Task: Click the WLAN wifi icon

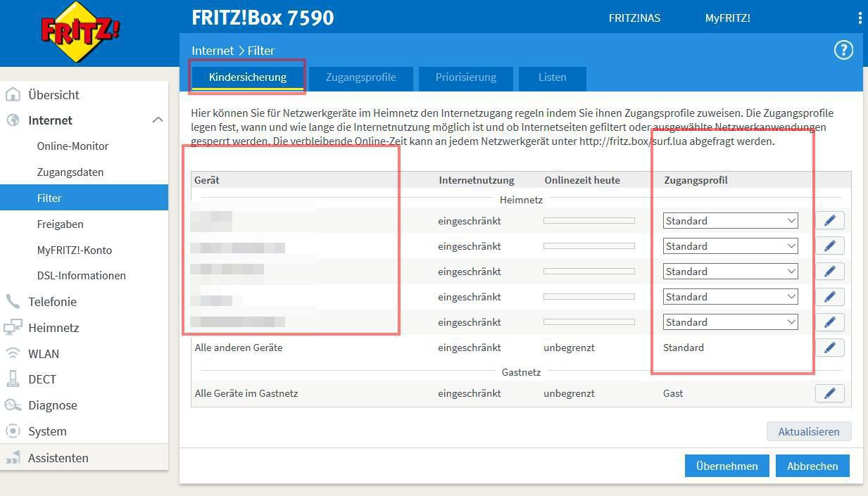Action: (x=13, y=353)
